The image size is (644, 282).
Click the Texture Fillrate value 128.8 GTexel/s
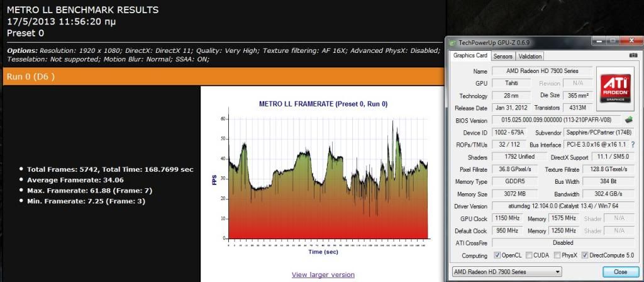click(x=608, y=169)
